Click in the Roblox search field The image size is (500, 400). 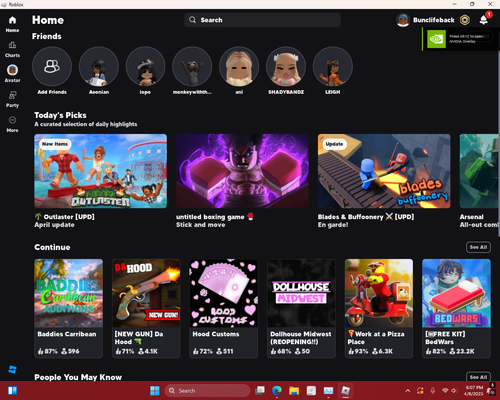point(262,20)
